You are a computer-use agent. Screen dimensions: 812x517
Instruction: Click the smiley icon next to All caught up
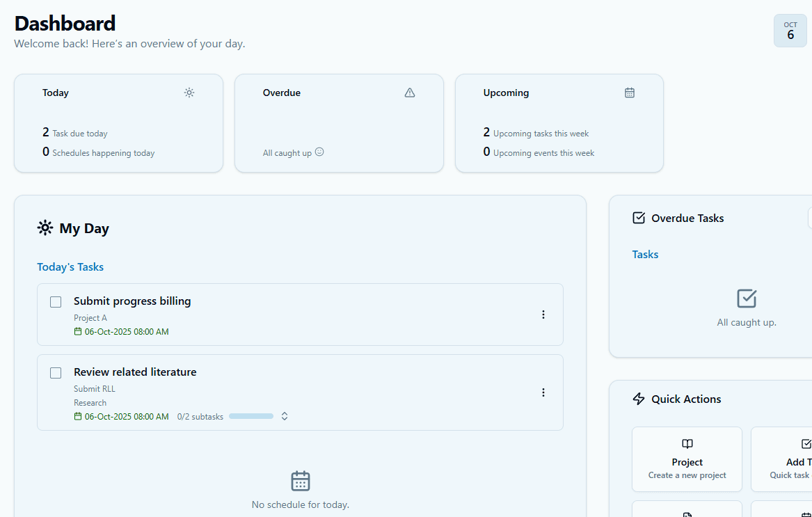tap(319, 152)
